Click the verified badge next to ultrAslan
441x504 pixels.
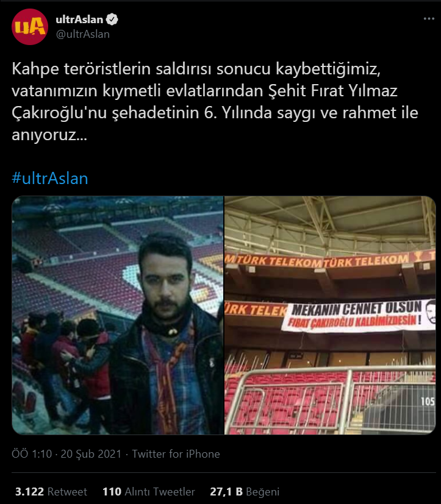pyautogui.click(x=112, y=20)
